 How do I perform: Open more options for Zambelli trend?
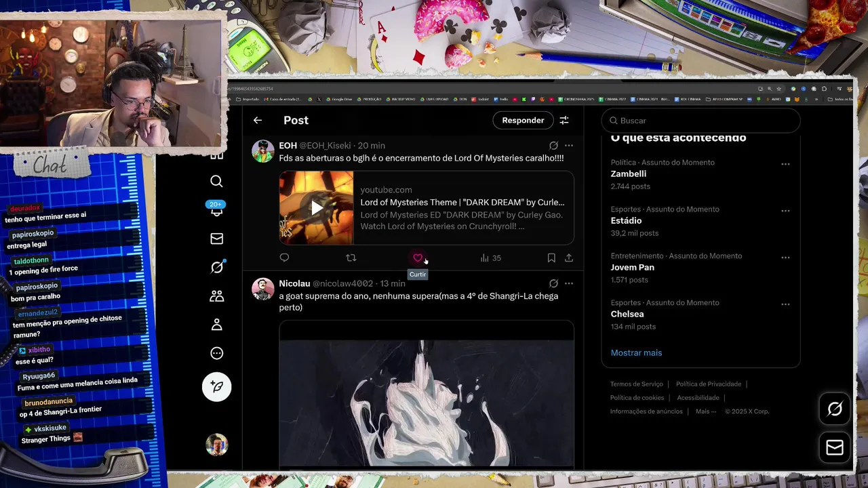(x=785, y=164)
